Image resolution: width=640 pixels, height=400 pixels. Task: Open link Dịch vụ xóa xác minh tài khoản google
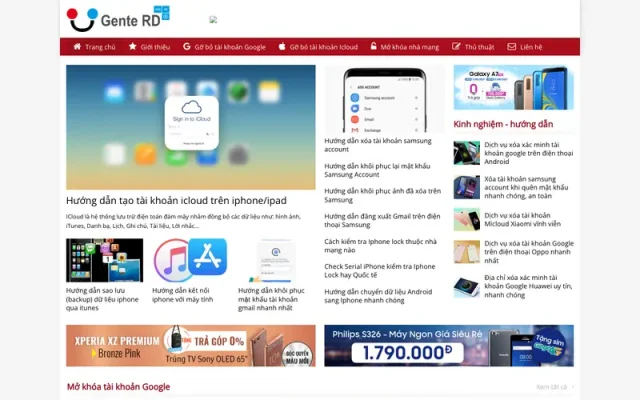529,153
